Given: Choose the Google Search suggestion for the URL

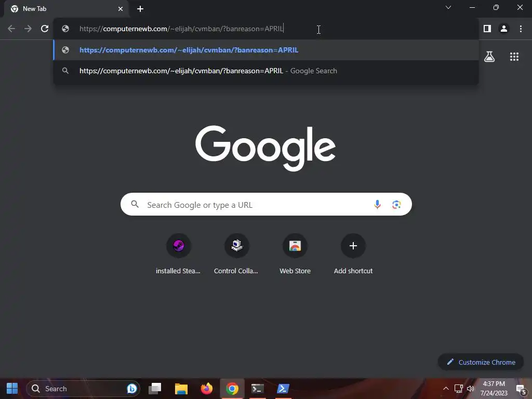Looking at the screenshot, I should tap(266, 71).
